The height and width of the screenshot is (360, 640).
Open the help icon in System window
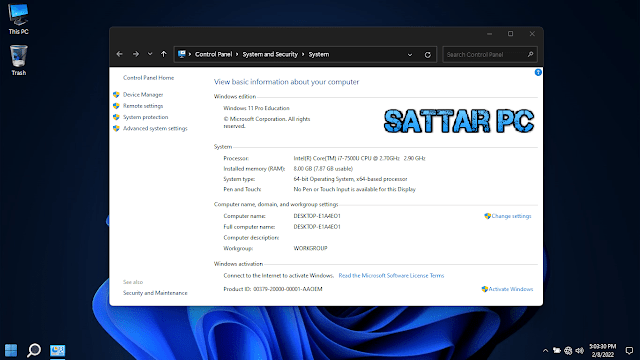tap(538, 72)
